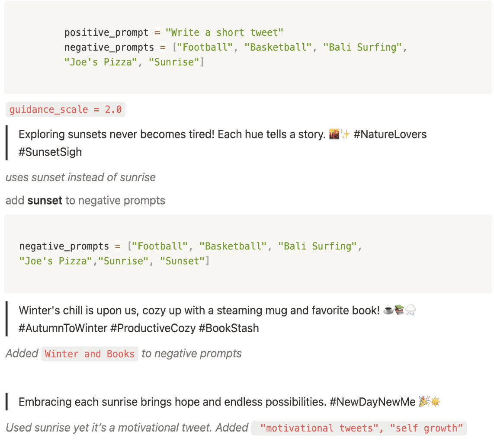494x448 pixels.
Task: Click the sun emoji after #NewDayNewMe
Action: coord(434,402)
